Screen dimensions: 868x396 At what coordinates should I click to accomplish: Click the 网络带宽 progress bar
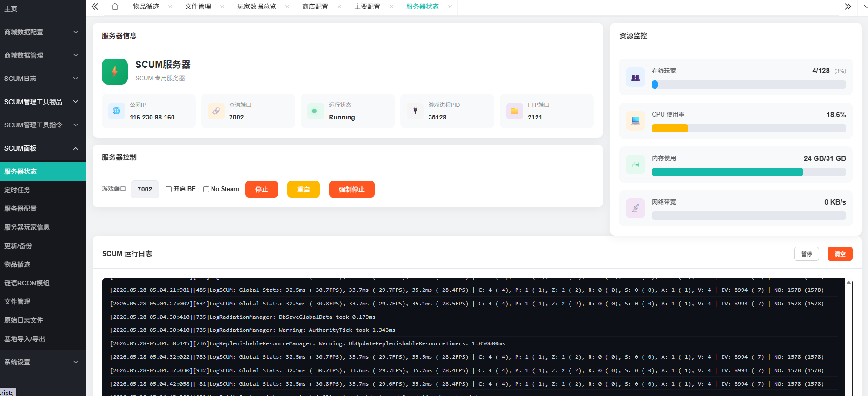[749, 216]
